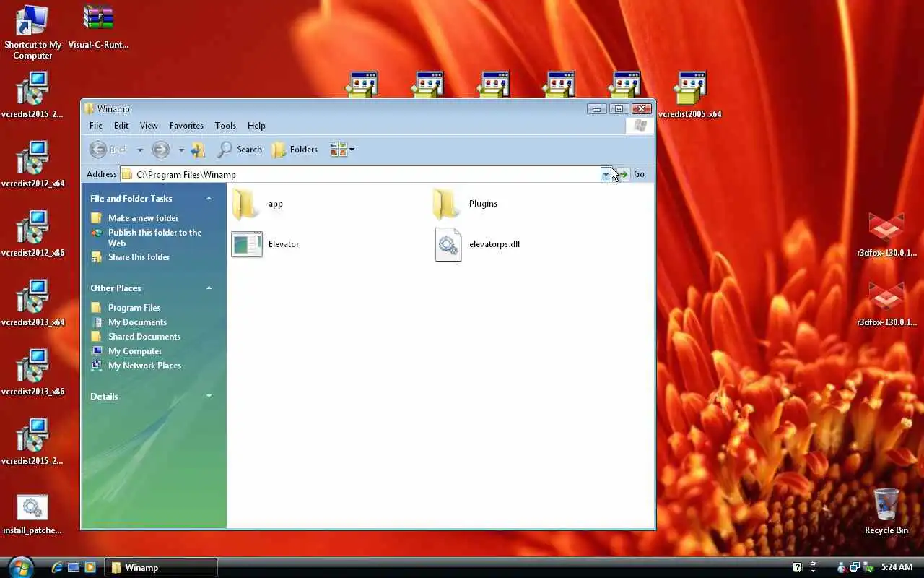Click Make a new folder link

pyautogui.click(x=143, y=218)
